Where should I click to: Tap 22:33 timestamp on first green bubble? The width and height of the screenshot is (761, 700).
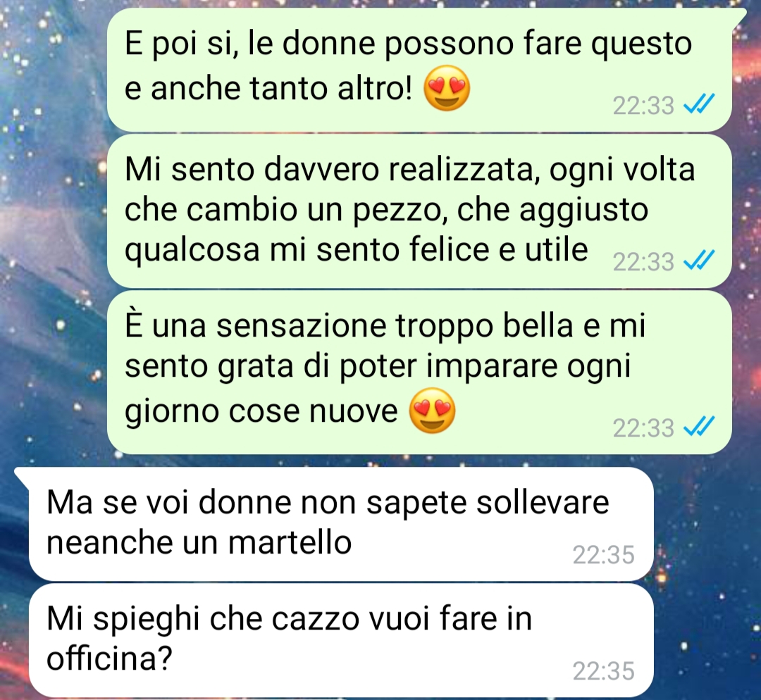point(643,105)
